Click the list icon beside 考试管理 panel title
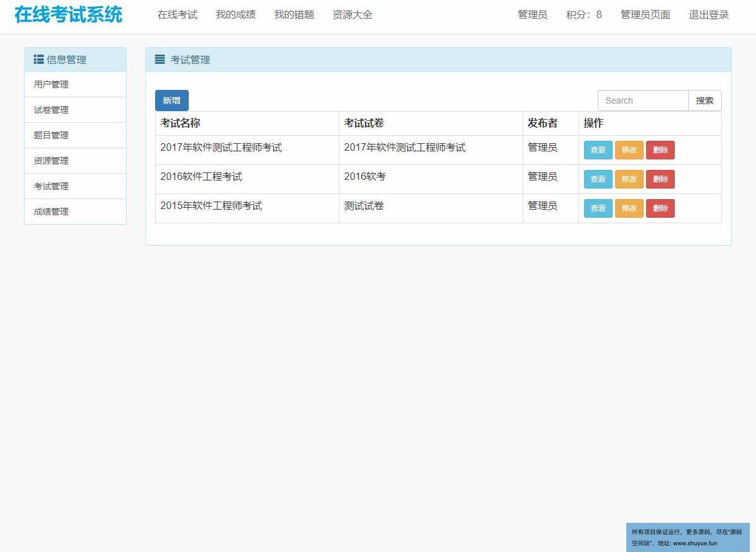Screen dimensions: 756x552 point(160,60)
